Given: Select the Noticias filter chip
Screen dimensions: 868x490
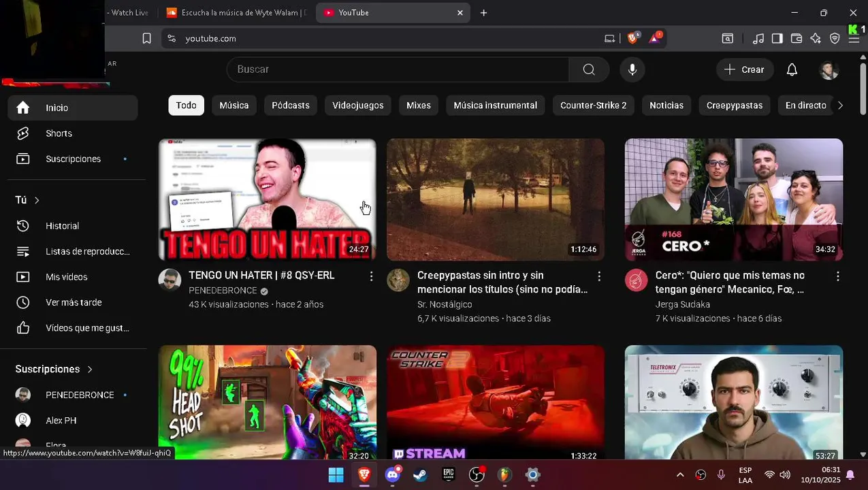Looking at the screenshot, I should coord(666,105).
